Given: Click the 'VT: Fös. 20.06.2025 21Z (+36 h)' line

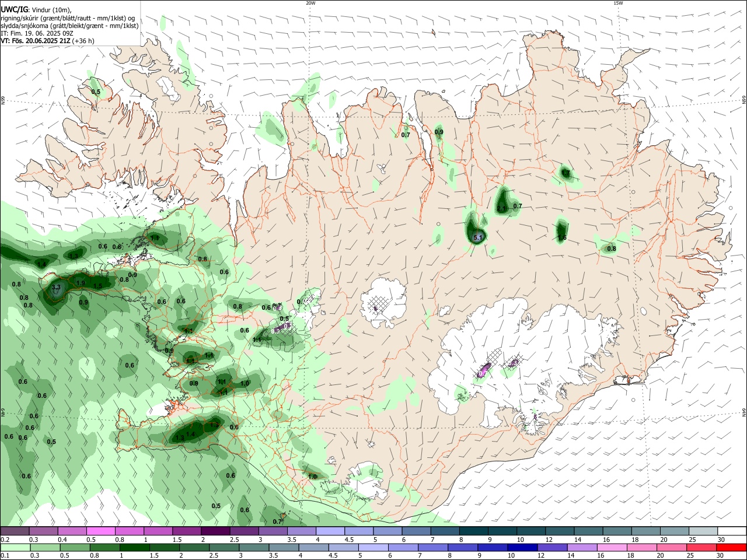Looking at the screenshot, I should 47,41.
